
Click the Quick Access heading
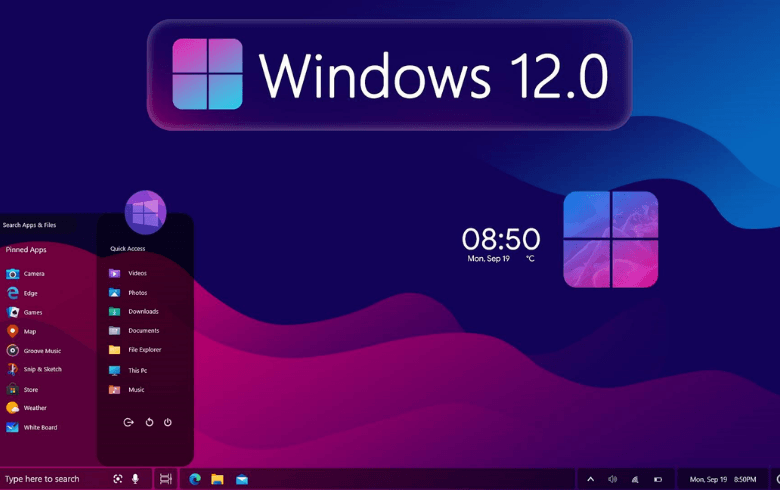click(x=128, y=249)
